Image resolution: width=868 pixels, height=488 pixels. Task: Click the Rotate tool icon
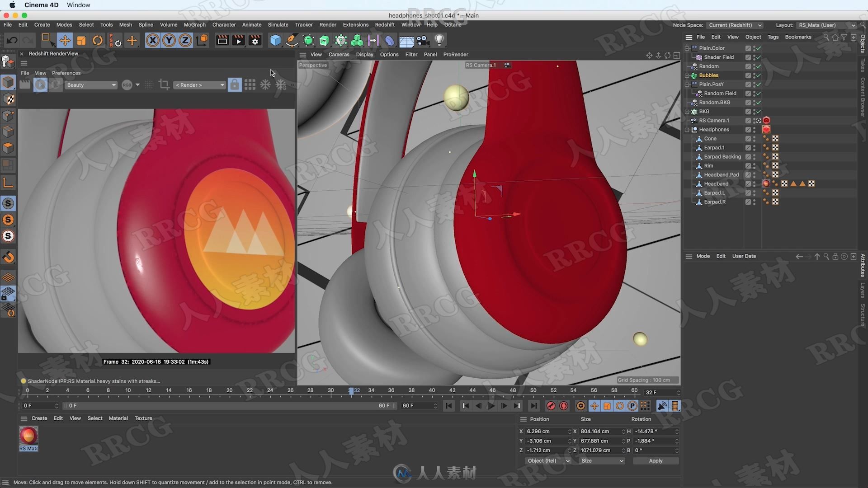98,40
